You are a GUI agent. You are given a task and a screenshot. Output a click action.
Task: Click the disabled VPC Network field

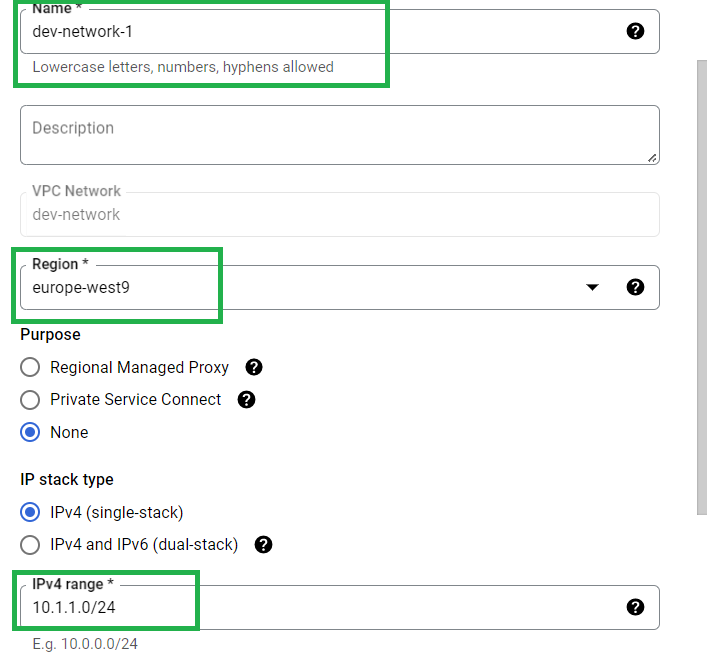tap(340, 214)
